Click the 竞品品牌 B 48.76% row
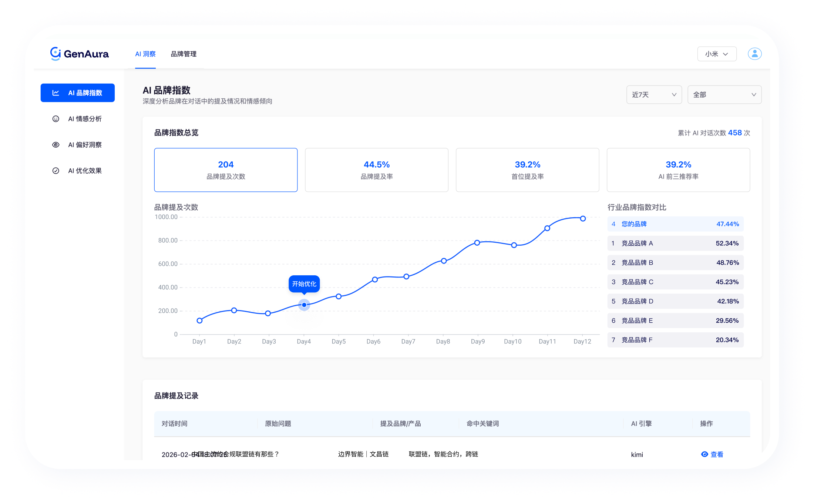Viewport: 814px width, 504px height. 675,262
